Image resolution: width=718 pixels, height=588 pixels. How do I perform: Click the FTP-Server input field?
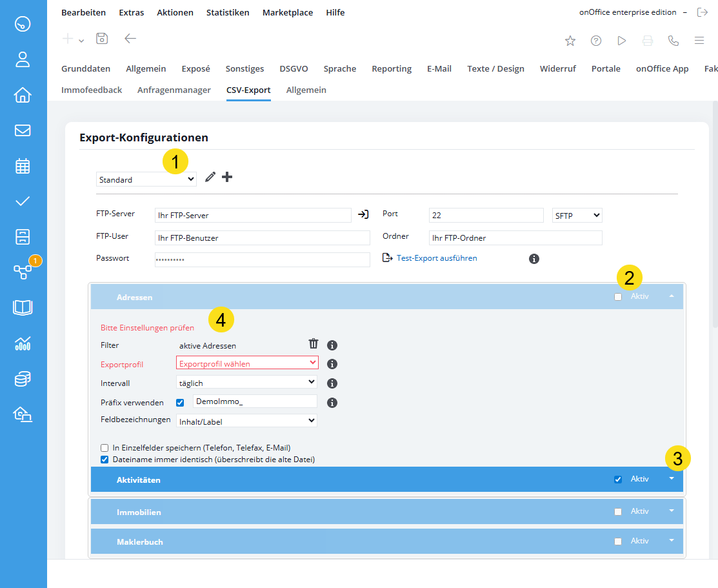tap(253, 215)
